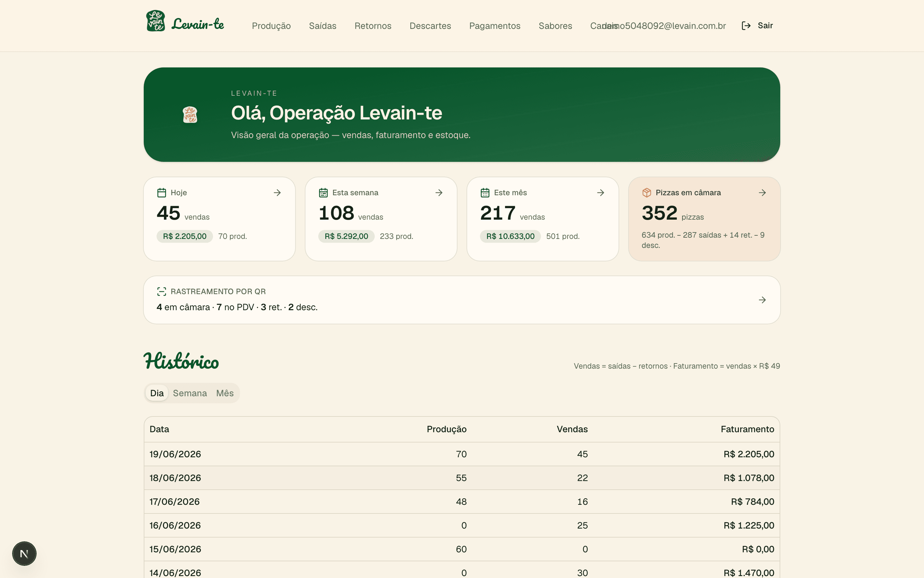
Task: Click R$ 5.292,00 badge on Esta semana
Action: click(346, 236)
